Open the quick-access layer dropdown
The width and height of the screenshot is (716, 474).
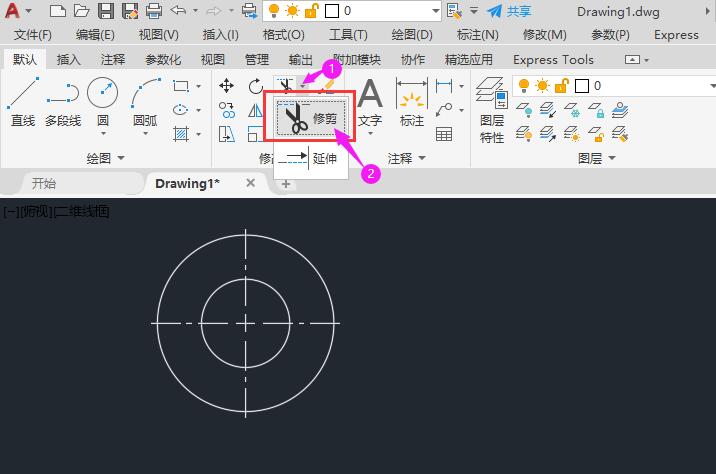435,11
